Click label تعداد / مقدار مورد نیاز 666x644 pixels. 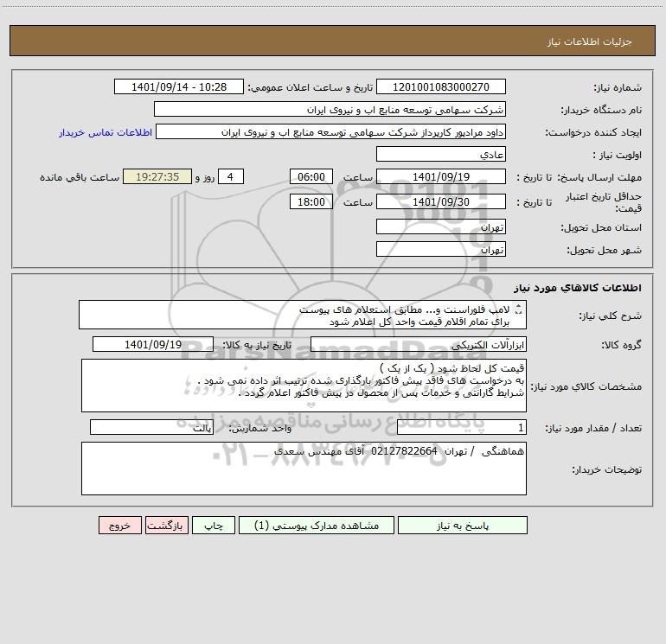pos(593,429)
